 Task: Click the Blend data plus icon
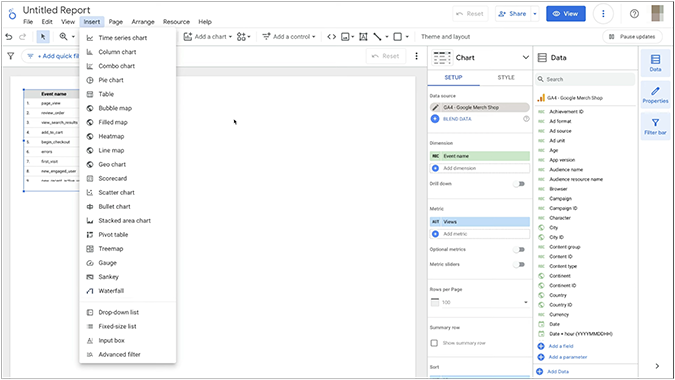pyautogui.click(x=435, y=119)
